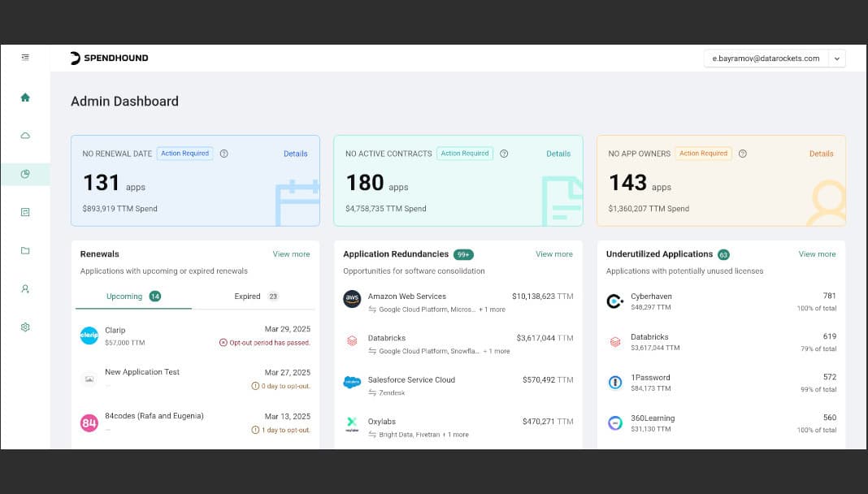The width and height of the screenshot is (868, 494).
Task: Click help icon beside No Renewal Date
Action: (224, 154)
